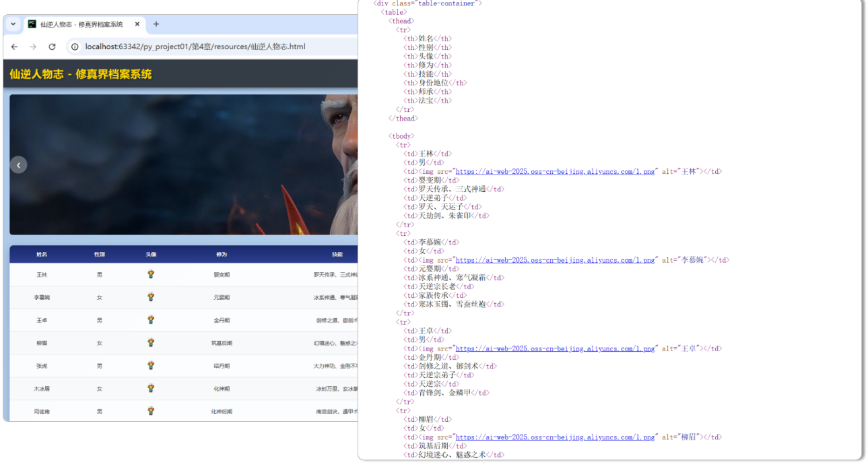Viewport: 868px width, 465px height.
Task: Click the avatar icon in 司徒南's row
Action: coord(151,410)
